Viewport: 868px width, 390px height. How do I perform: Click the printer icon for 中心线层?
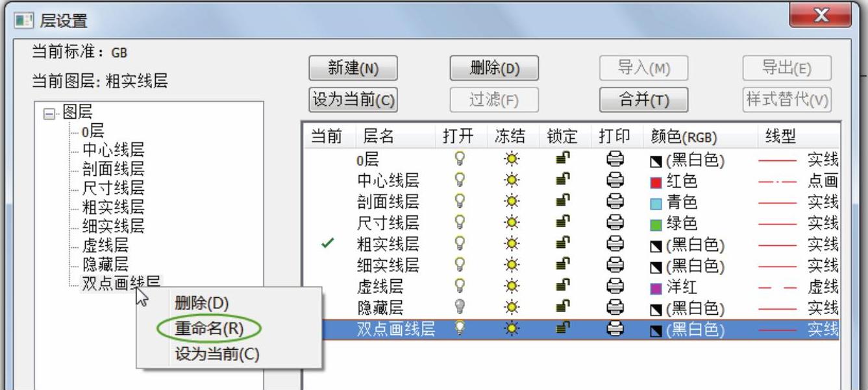click(615, 181)
